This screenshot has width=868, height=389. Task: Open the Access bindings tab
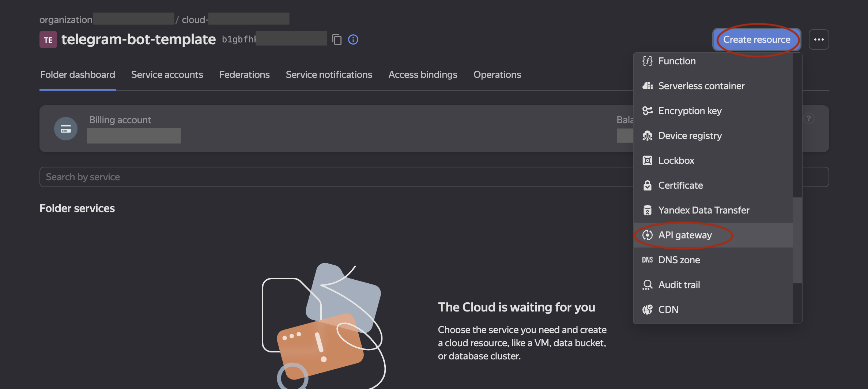[423, 75]
